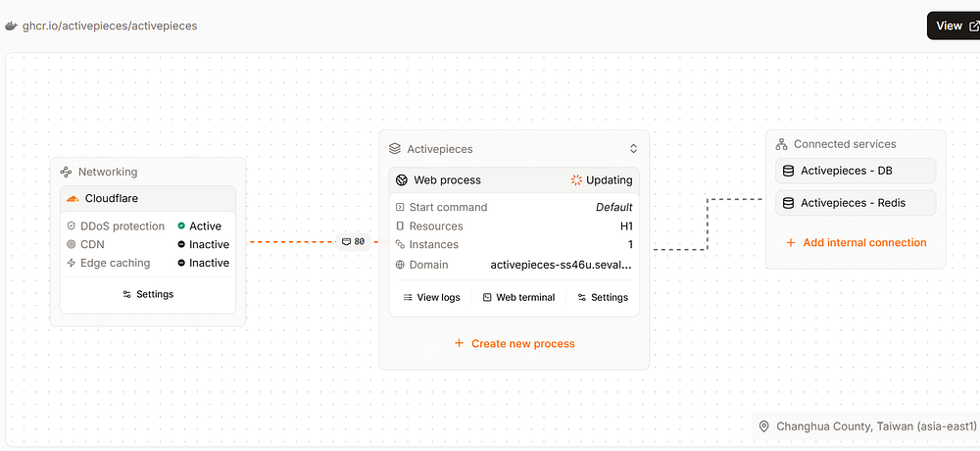The width and height of the screenshot is (980, 451).
Task: Click the Cloudflare cloud logo
Action: pyautogui.click(x=73, y=198)
